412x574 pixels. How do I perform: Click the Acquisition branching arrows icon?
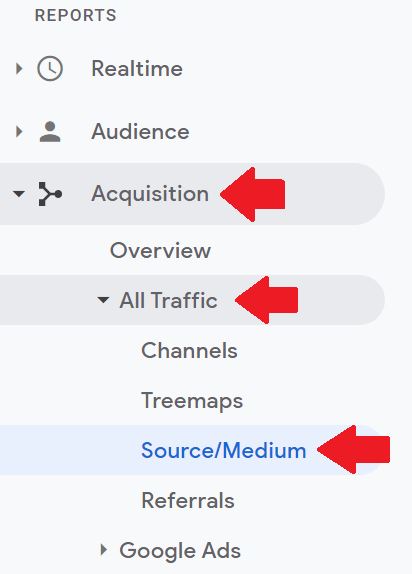point(50,194)
